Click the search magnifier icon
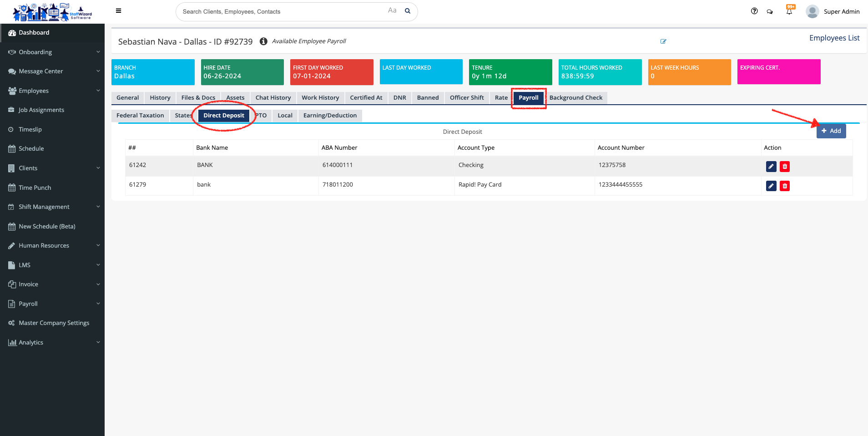Image resolution: width=868 pixels, height=436 pixels. click(408, 11)
